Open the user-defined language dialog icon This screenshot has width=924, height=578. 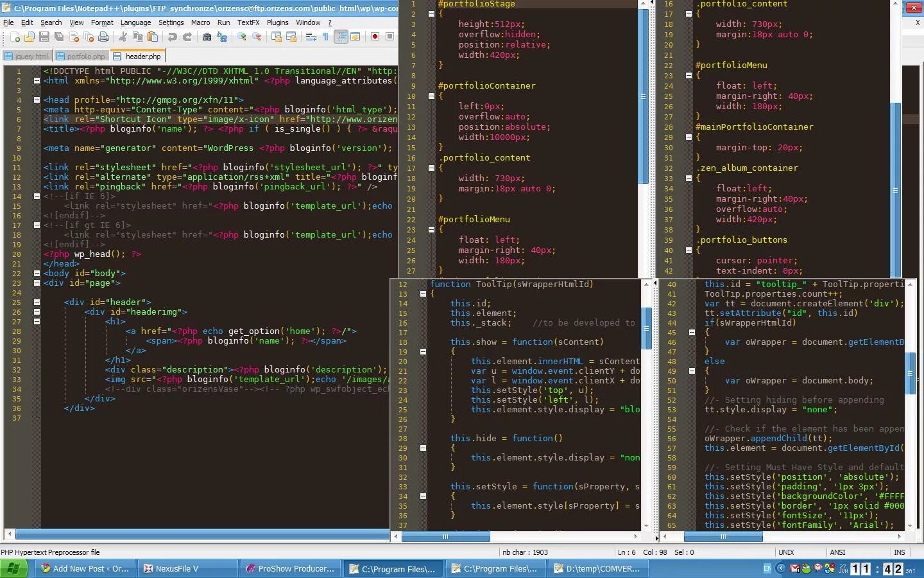pyautogui.click(x=355, y=37)
